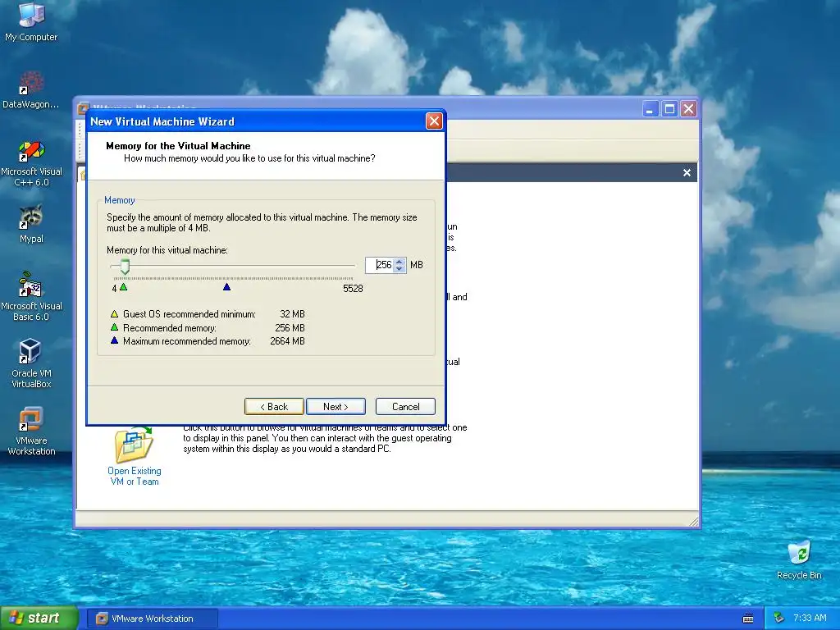Click the yellow triangle beside Guest OS minimum
840x630 pixels.
[x=114, y=314]
